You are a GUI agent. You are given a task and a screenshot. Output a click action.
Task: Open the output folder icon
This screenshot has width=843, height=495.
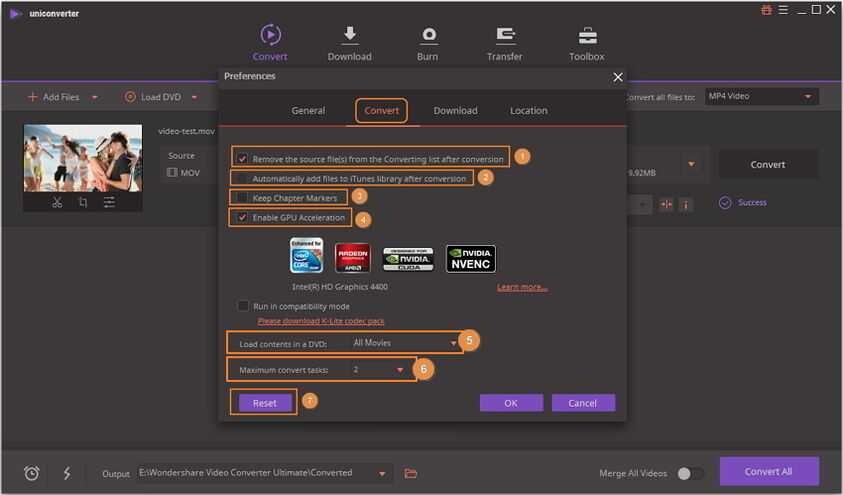[x=410, y=473]
